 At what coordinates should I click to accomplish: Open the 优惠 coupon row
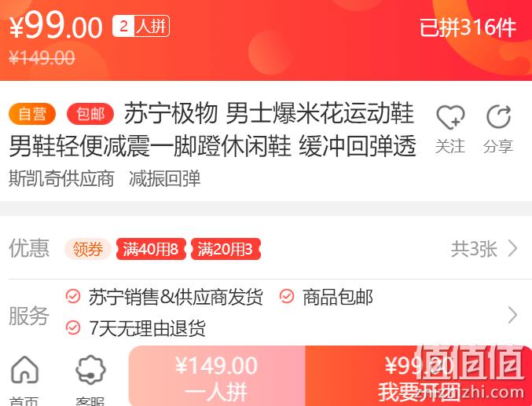pyautogui.click(x=266, y=249)
